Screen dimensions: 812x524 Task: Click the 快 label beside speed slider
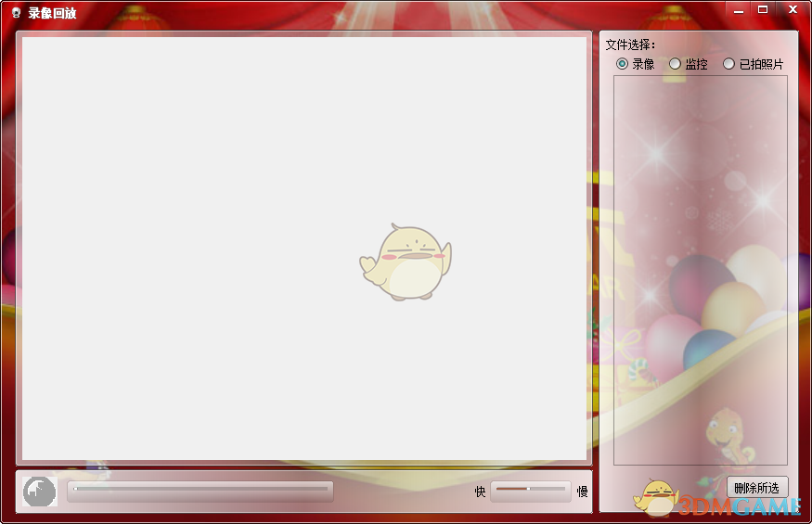(x=480, y=492)
